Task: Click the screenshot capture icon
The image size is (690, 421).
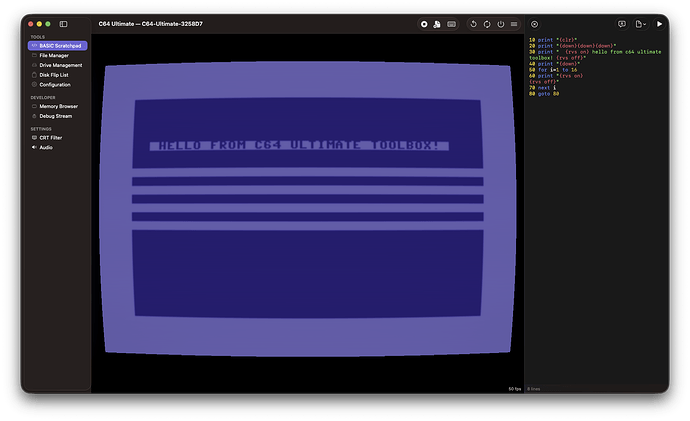Action: pos(437,24)
